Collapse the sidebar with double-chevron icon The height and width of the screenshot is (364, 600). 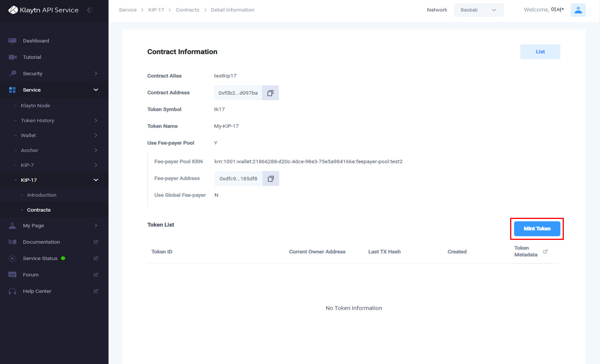pyautogui.click(x=90, y=10)
